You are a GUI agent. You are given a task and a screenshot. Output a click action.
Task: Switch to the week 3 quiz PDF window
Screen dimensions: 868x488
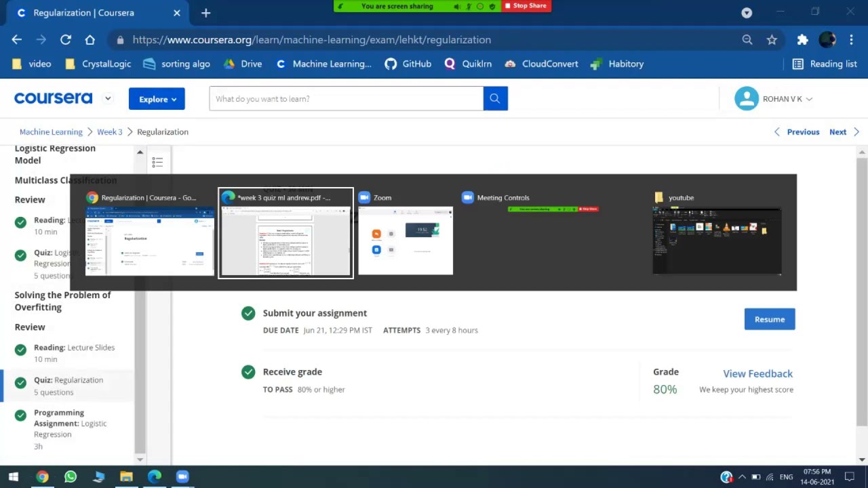coord(285,234)
